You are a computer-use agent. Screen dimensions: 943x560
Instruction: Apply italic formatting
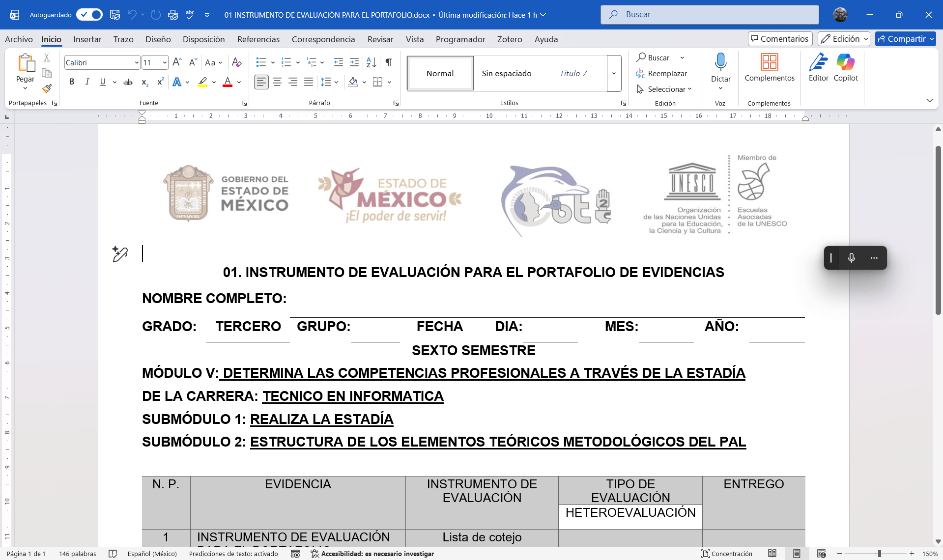click(x=87, y=82)
